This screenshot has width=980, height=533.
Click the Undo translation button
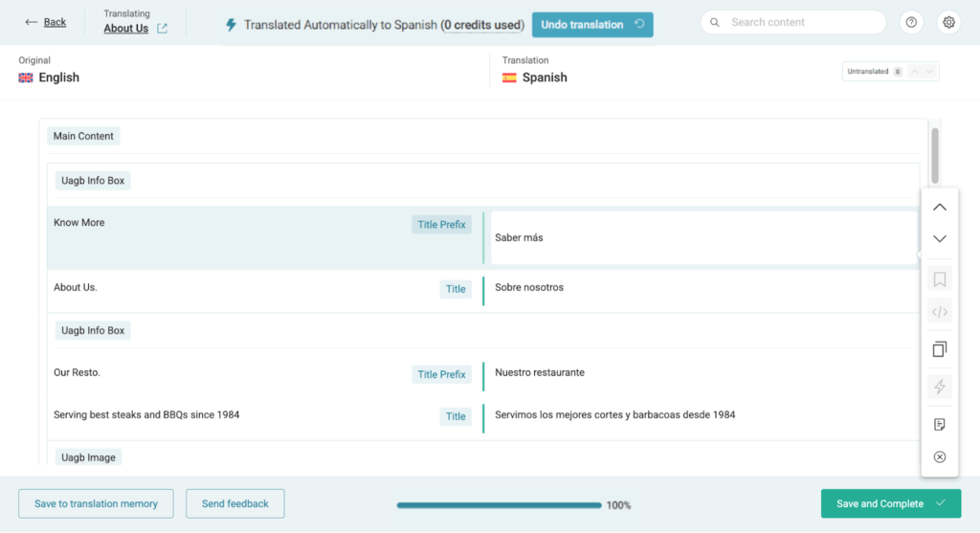point(591,25)
